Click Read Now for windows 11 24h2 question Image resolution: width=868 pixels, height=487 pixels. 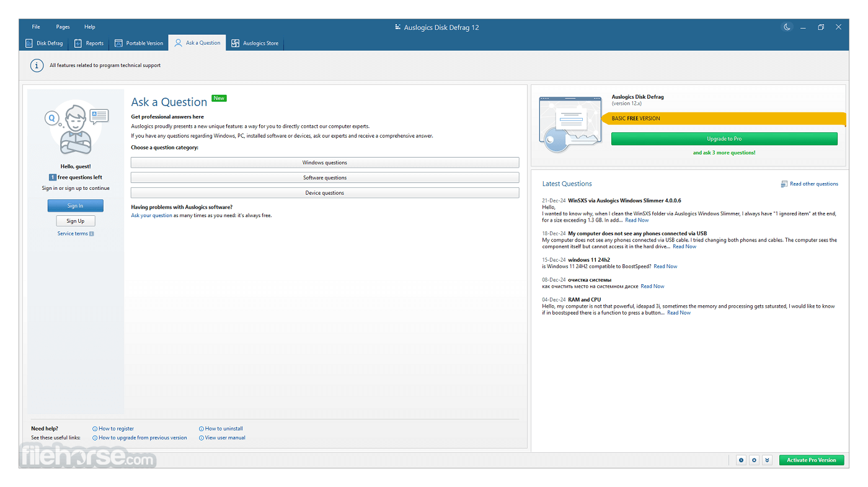[665, 267]
